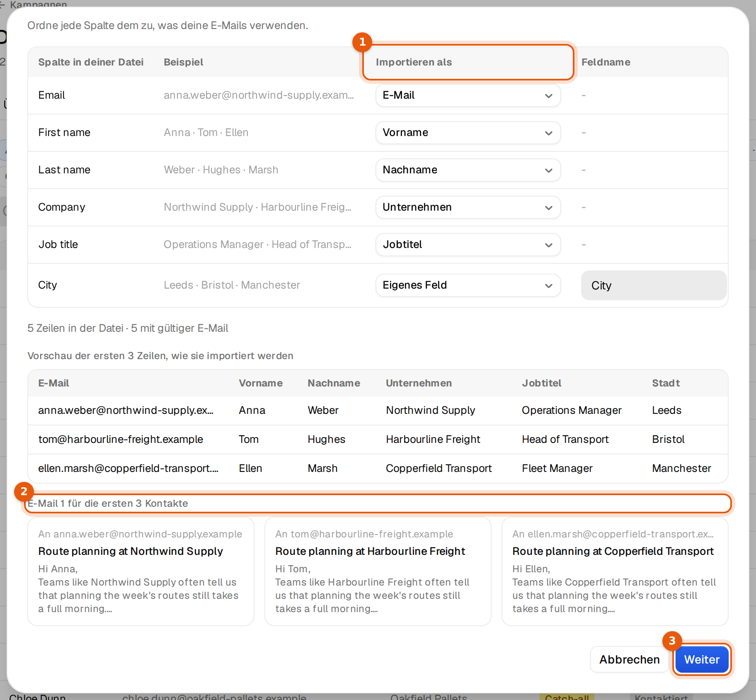Click the Weiter button
This screenshot has width=756, height=700.
pos(702,659)
